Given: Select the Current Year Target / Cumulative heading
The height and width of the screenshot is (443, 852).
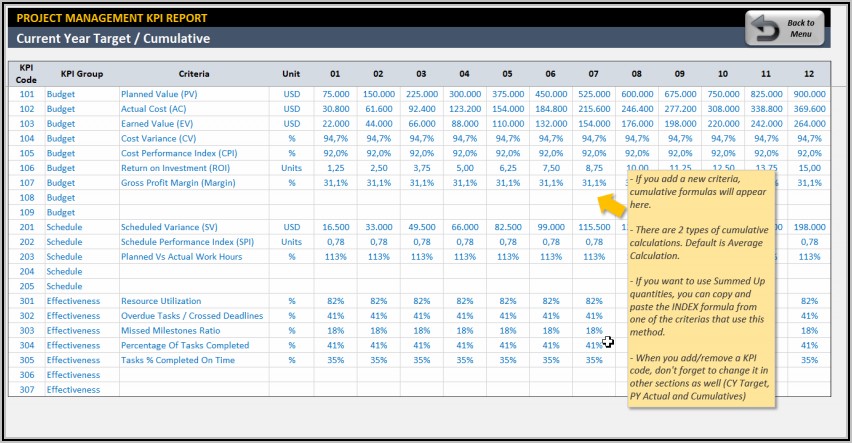Looking at the screenshot, I should [113, 39].
